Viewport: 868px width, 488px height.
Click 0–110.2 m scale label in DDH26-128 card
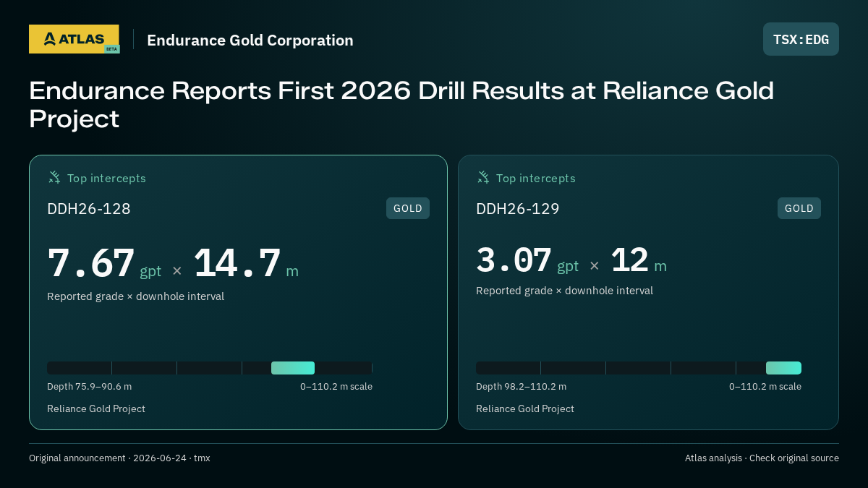tap(336, 387)
